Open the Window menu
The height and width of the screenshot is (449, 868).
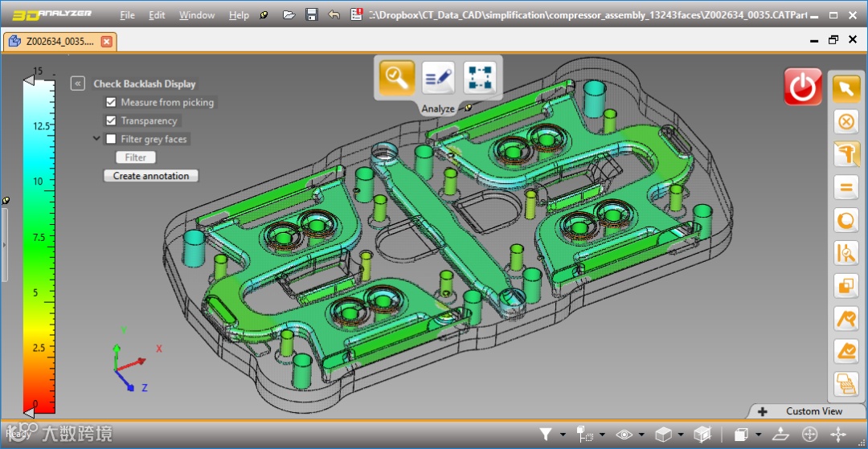(196, 14)
